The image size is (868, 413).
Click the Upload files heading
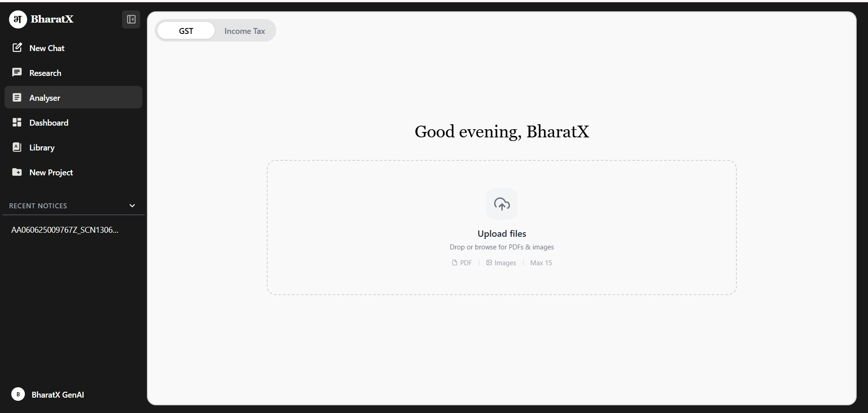point(502,234)
